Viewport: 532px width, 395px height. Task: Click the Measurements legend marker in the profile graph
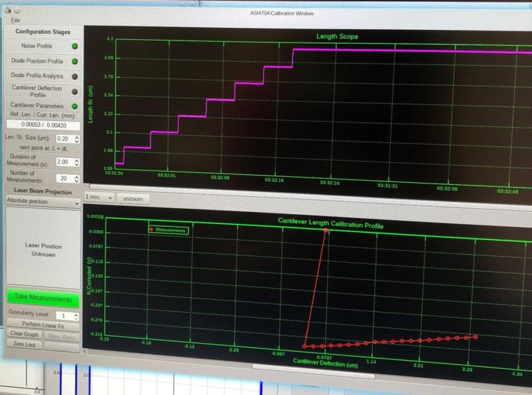click(x=151, y=229)
